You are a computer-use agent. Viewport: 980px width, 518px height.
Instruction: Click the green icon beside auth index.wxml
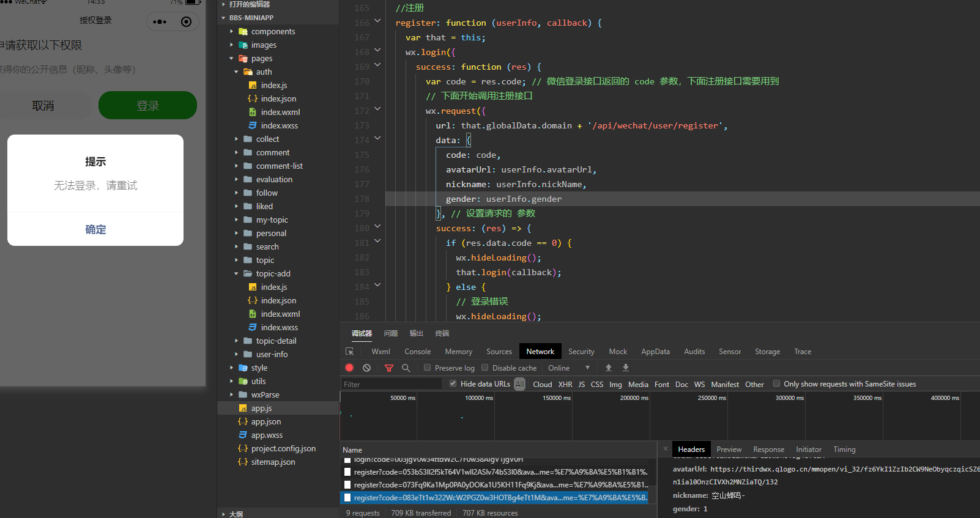coord(253,113)
